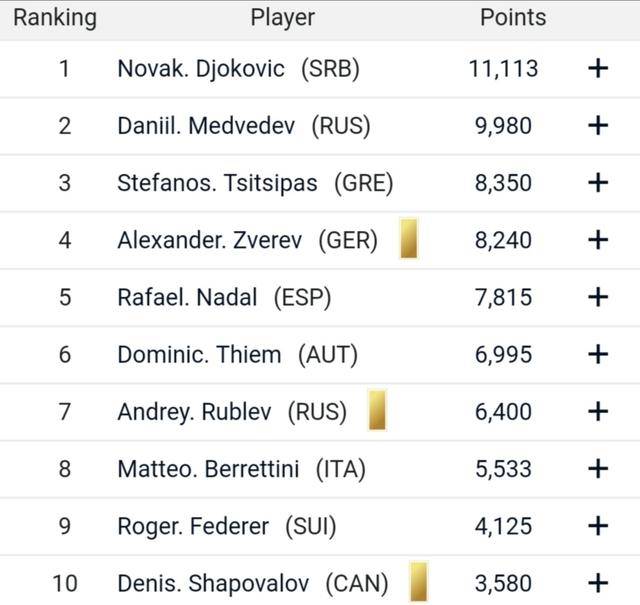This screenshot has width=640, height=605.
Task: Open Novak Djokovic player name link
Action: click(x=201, y=69)
